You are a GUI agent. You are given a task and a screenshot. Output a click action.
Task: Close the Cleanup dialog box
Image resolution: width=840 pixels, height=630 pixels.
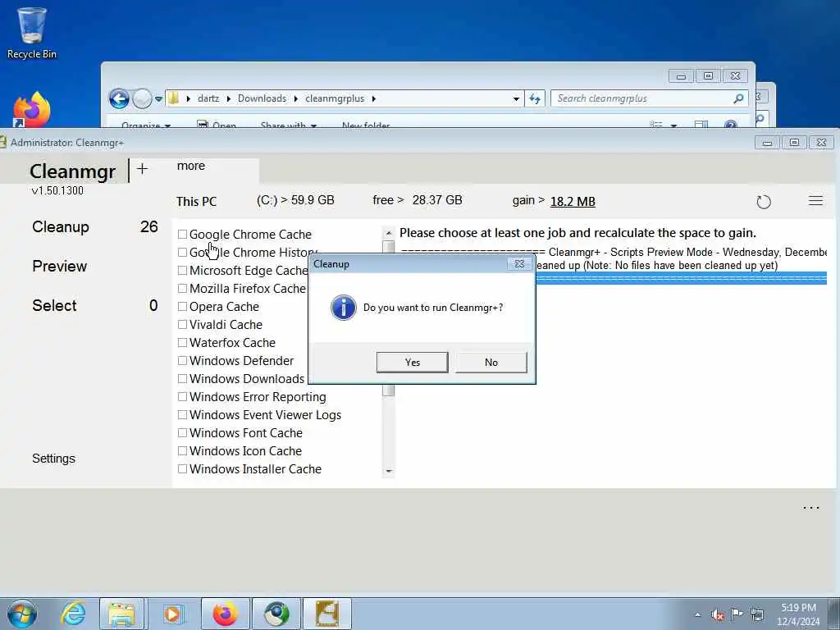click(x=519, y=263)
